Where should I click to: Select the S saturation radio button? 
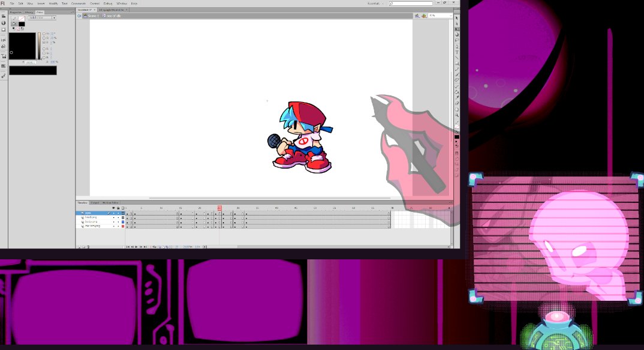pos(44,38)
